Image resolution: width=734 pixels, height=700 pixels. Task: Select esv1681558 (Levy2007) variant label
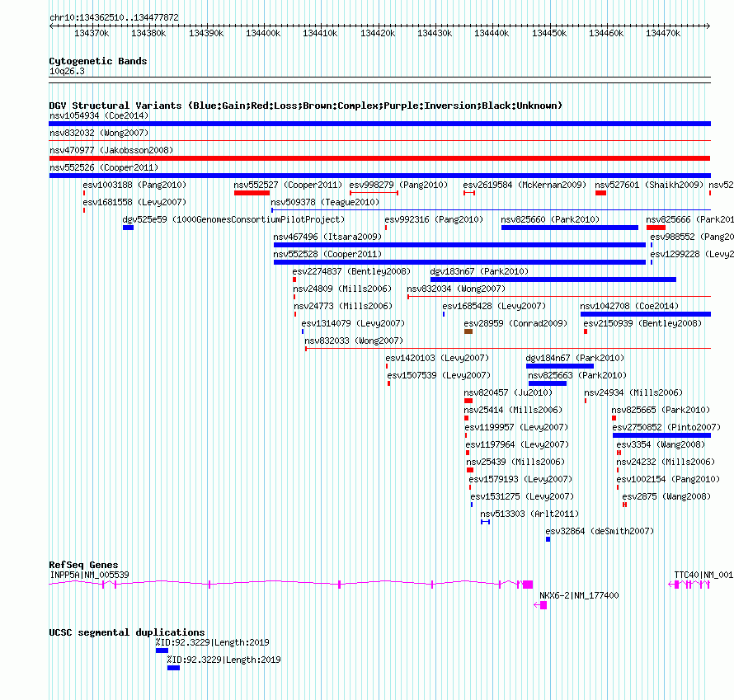(134, 202)
